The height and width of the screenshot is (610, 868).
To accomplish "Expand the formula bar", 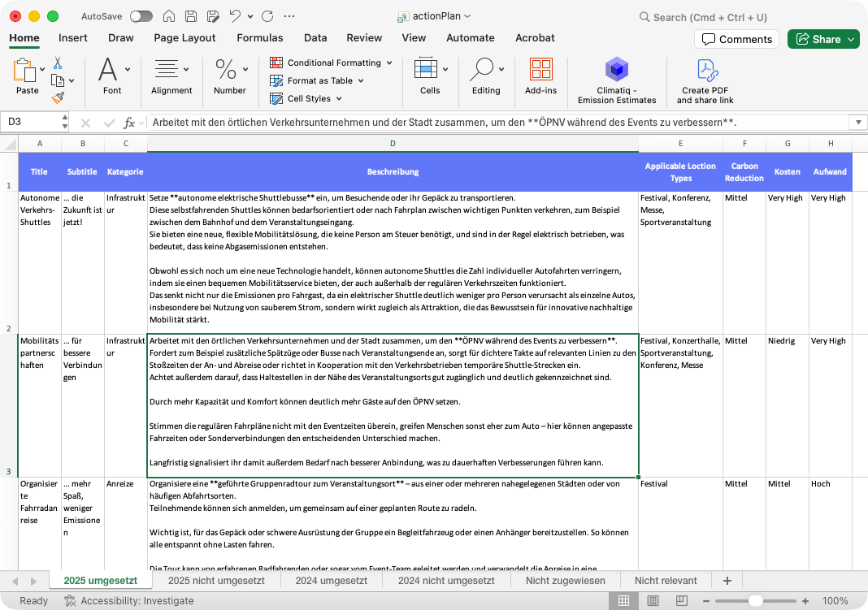I will [x=857, y=123].
